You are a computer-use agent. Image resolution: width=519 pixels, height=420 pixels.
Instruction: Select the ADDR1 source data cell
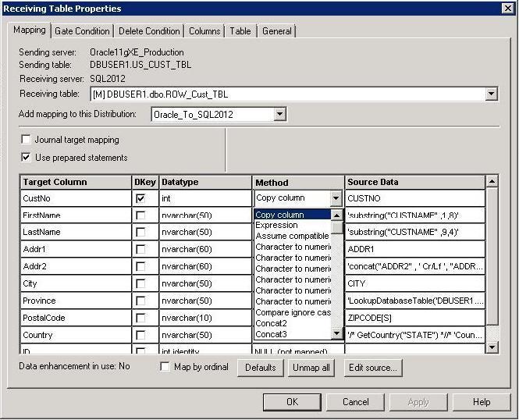(415, 249)
